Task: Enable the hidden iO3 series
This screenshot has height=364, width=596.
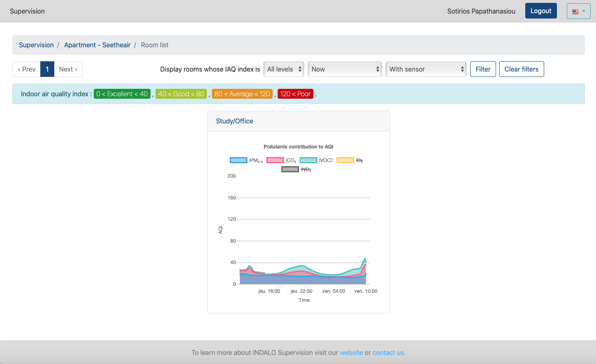Action: (x=345, y=160)
